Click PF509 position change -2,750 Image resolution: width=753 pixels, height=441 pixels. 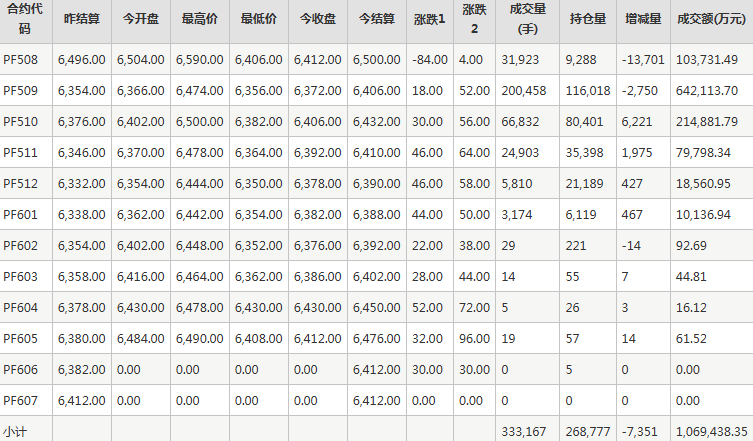pos(639,90)
